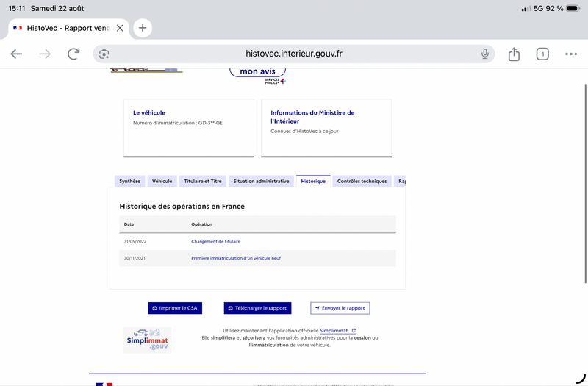Click the battery indicator in status bar
The width and height of the screenshot is (588, 386).
[x=573, y=8]
